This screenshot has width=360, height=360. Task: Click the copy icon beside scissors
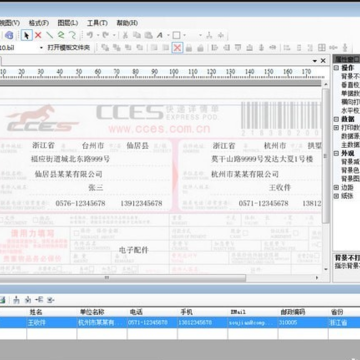tap(137, 35)
